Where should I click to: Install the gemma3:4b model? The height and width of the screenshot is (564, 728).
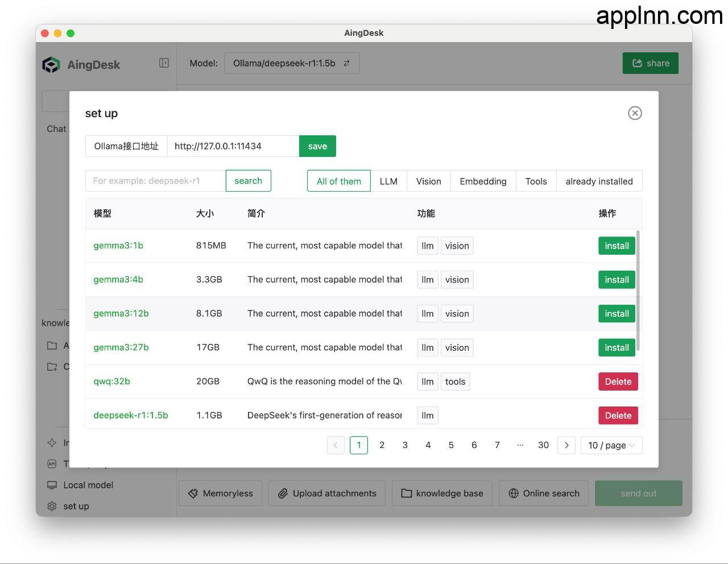[617, 280]
